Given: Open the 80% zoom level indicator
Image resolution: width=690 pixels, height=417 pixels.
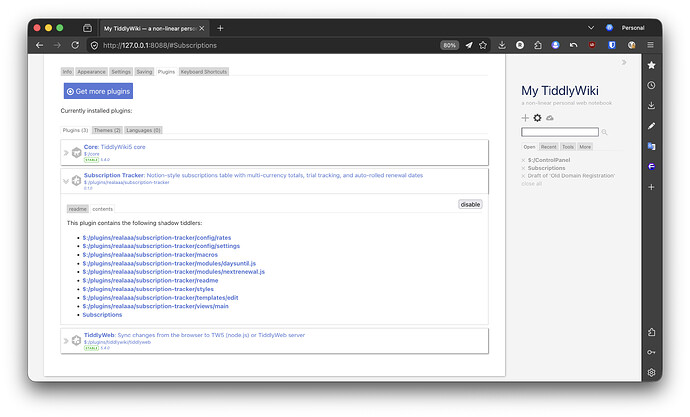Looking at the screenshot, I should coord(449,45).
